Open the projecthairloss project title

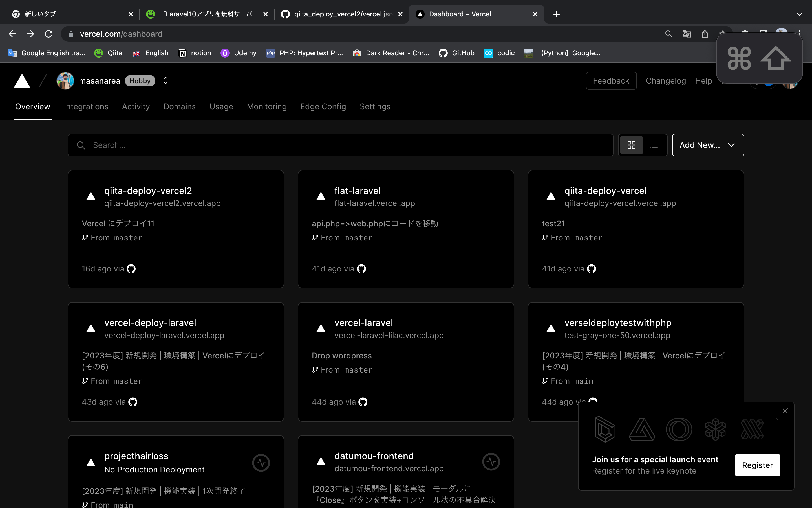[x=136, y=456]
